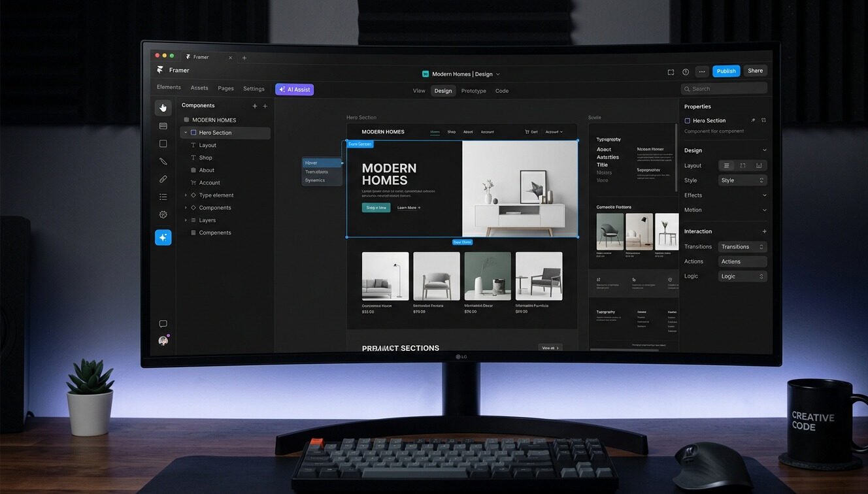Click the cart icon in Modern Homes preview nav
868x494 pixels.
point(527,132)
